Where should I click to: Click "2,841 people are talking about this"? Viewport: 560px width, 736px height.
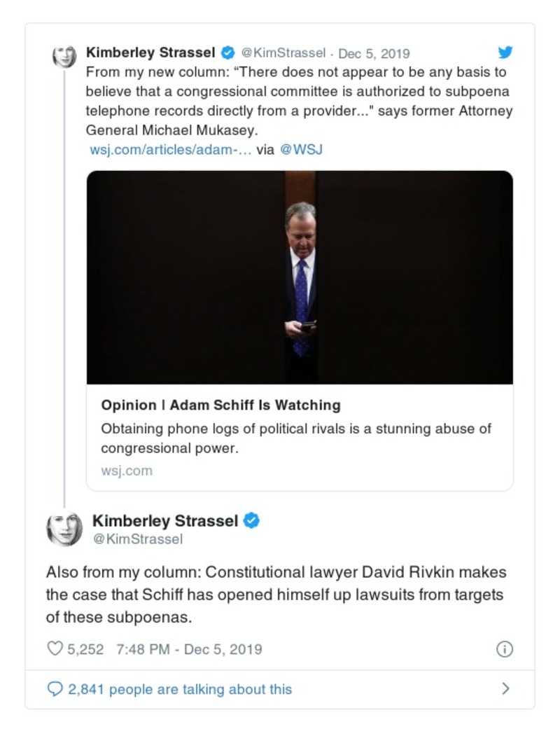click(179, 689)
